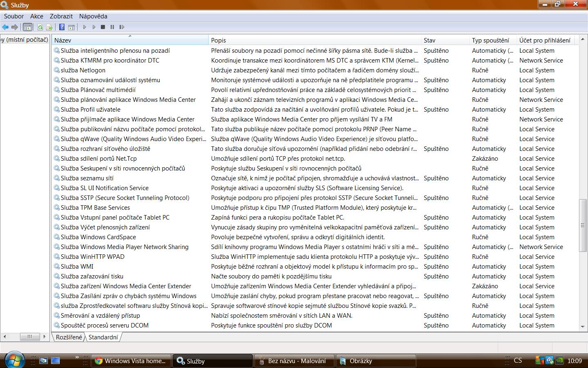Open Help via the blue question mark icon

pyautogui.click(x=62, y=27)
